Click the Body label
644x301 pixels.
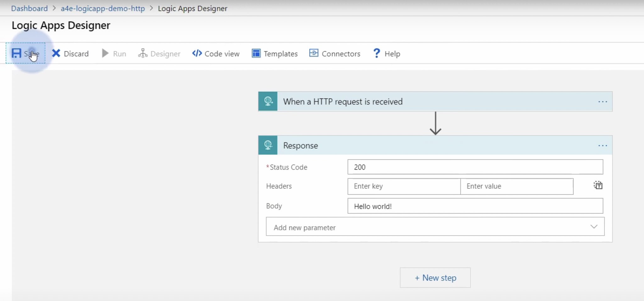coord(274,206)
